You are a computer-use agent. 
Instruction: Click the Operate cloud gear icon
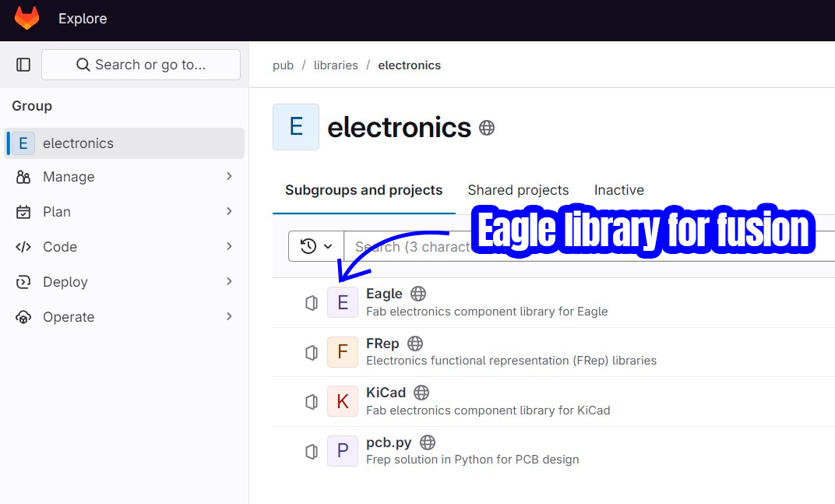tap(23, 317)
